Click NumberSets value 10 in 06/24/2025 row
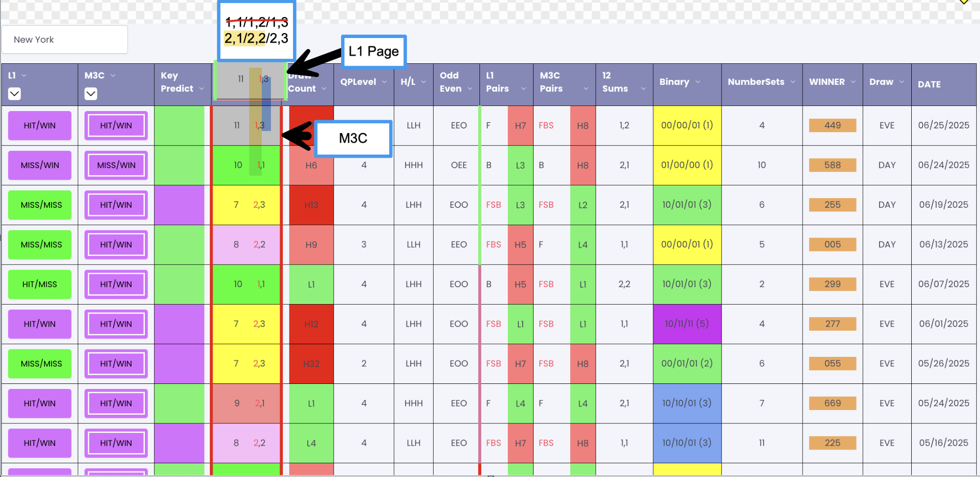 [762, 165]
